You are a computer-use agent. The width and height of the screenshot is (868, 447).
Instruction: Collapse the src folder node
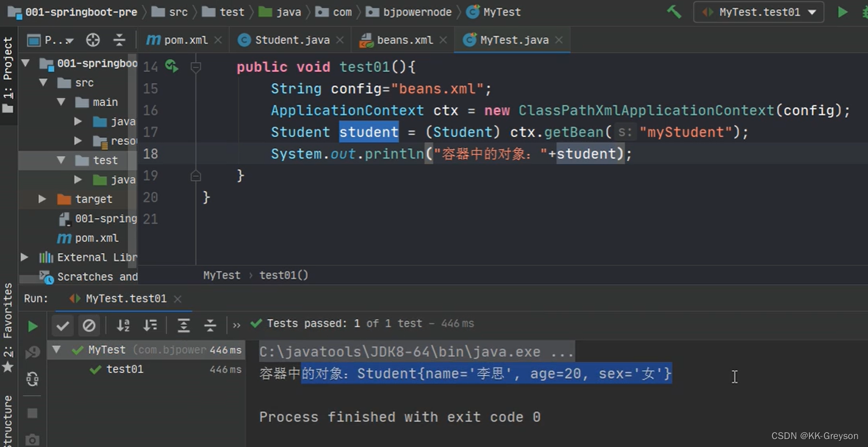pyautogui.click(x=43, y=82)
